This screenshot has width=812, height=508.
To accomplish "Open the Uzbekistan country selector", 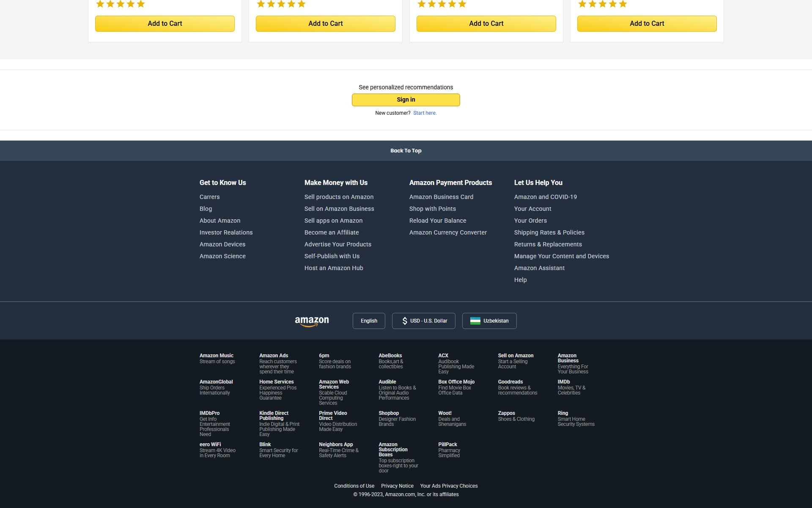I will click(489, 321).
